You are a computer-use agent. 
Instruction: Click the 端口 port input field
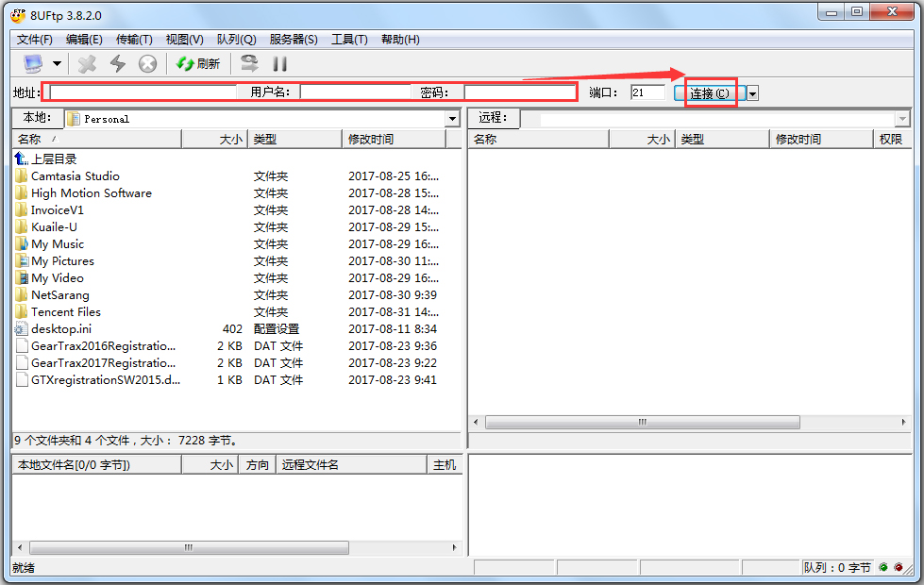pyautogui.click(x=647, y=92)
